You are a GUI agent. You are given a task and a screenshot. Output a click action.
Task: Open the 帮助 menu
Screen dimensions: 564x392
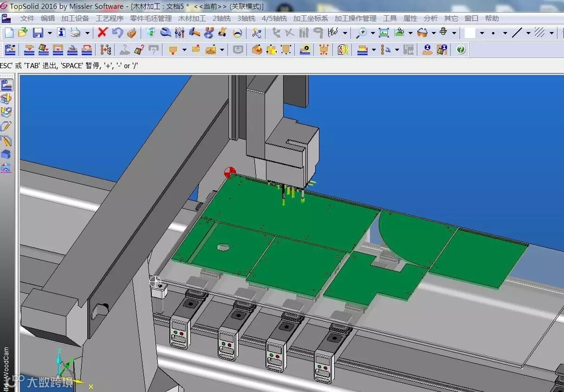click(x=492, y=19)
